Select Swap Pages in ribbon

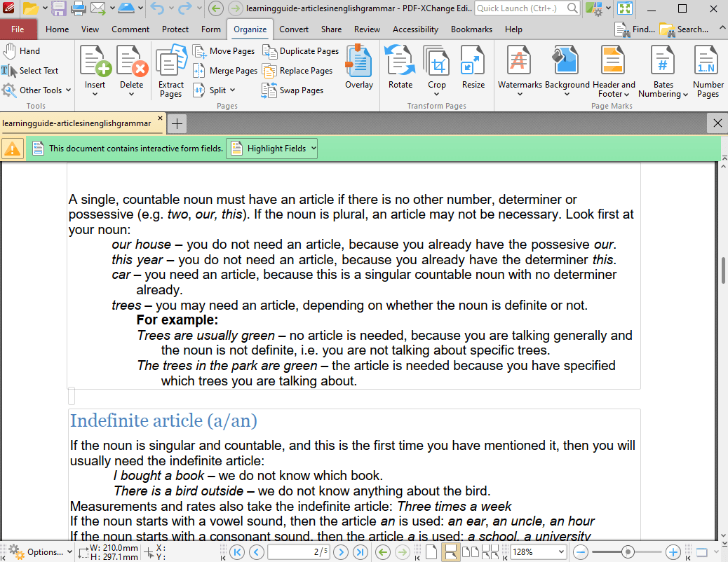pyautogui.click(x=292, y=90)
